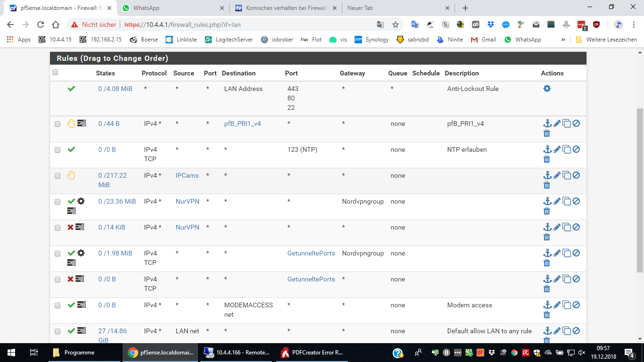Reload the page with the browser refresh button

(41, 25)
